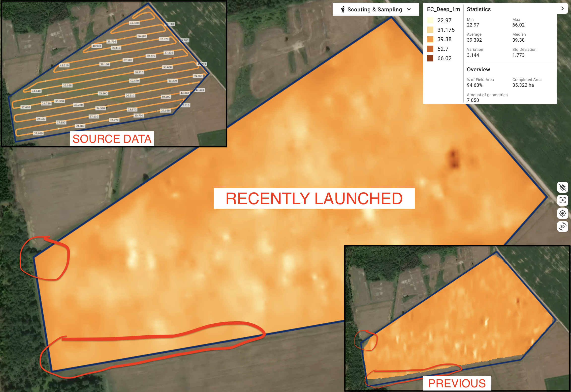This screenshot has width=571, height=392.
Task: Click the 39.38 orange legend swatch
Action: [x=430, y=39]
